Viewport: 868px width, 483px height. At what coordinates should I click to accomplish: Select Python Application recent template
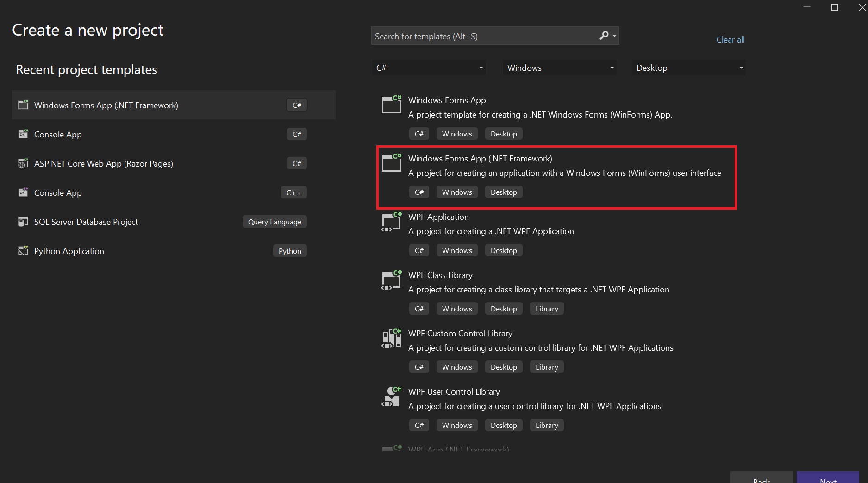[174, 251]
